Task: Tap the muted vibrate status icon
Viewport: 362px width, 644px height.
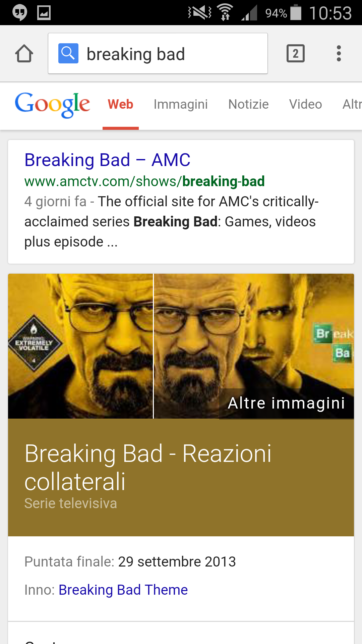Action: pyautogui.click(x=200, y=13)
